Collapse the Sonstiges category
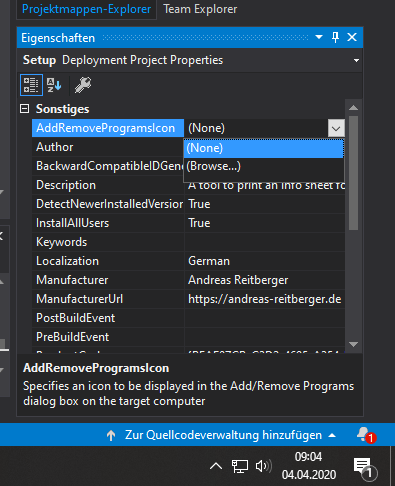Screen dimensions: 395x486 [x=25, y=109]
